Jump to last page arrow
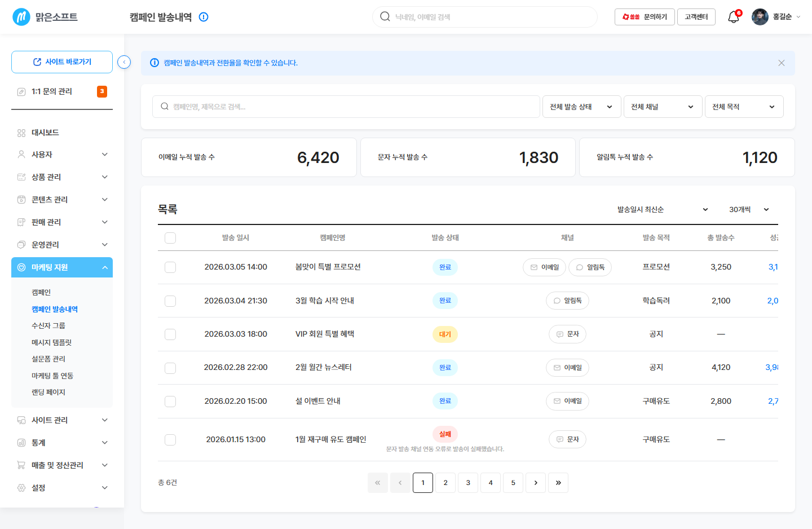This screenshot has height=529, width=812. tap(558, 483)
